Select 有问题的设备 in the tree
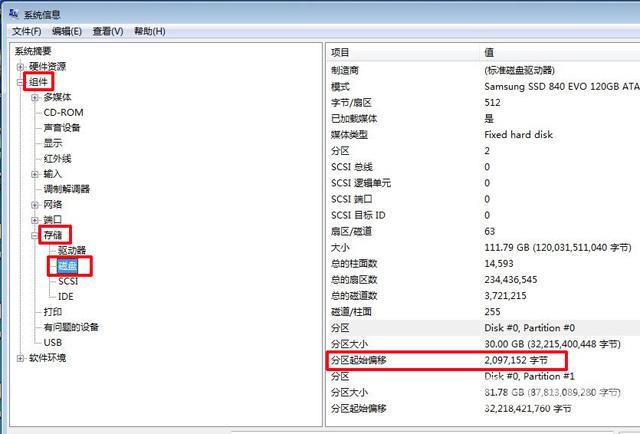Screen dimensions: 640x434 [70, 327]
